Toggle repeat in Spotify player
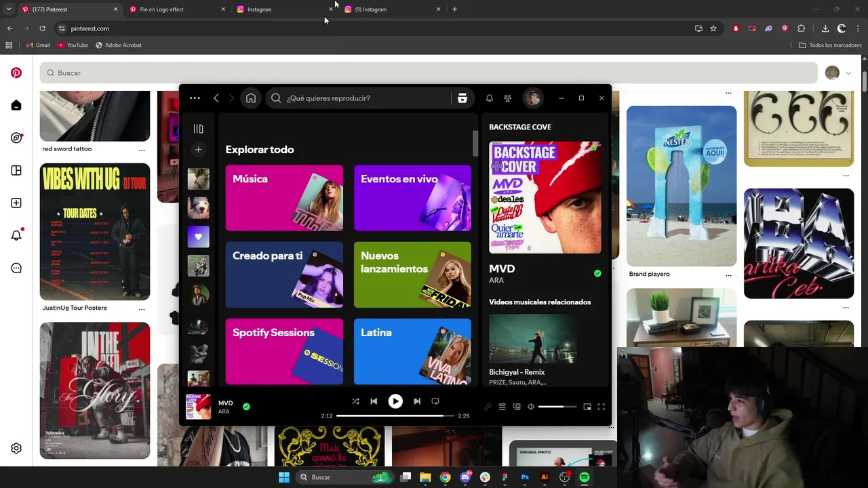Screen dimensions: 868x488 point(435,401)
